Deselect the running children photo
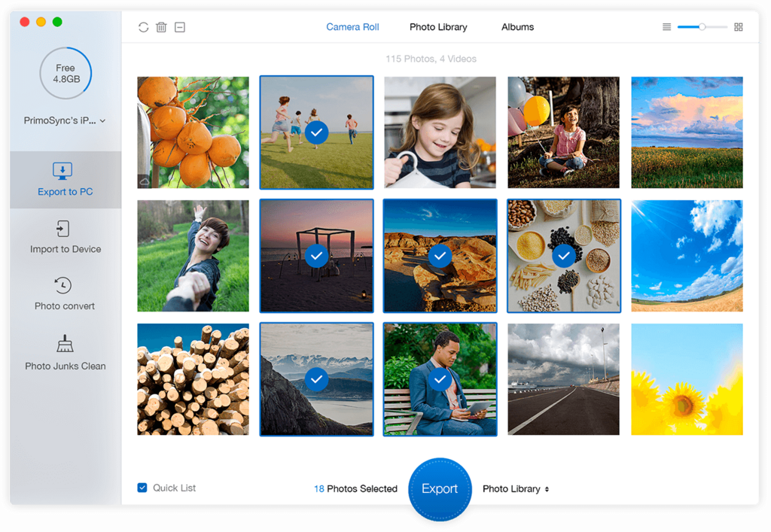771x532 pixels. coord(316,132)
